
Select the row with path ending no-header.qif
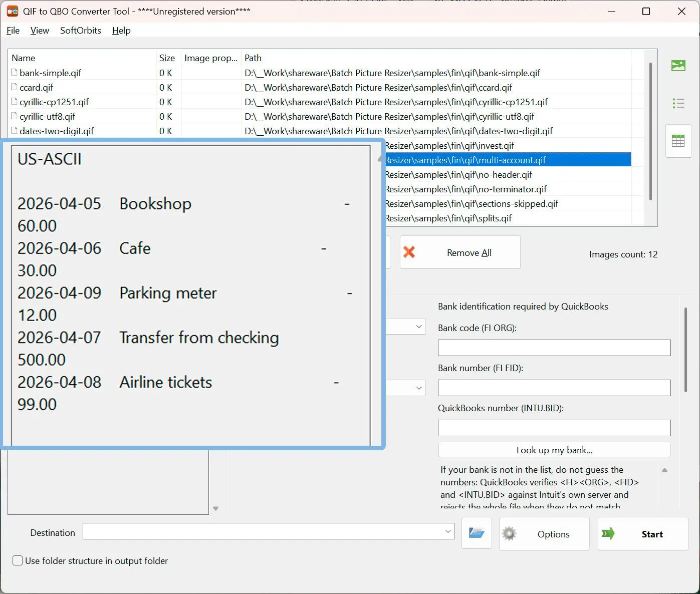(x=508, y=175)
